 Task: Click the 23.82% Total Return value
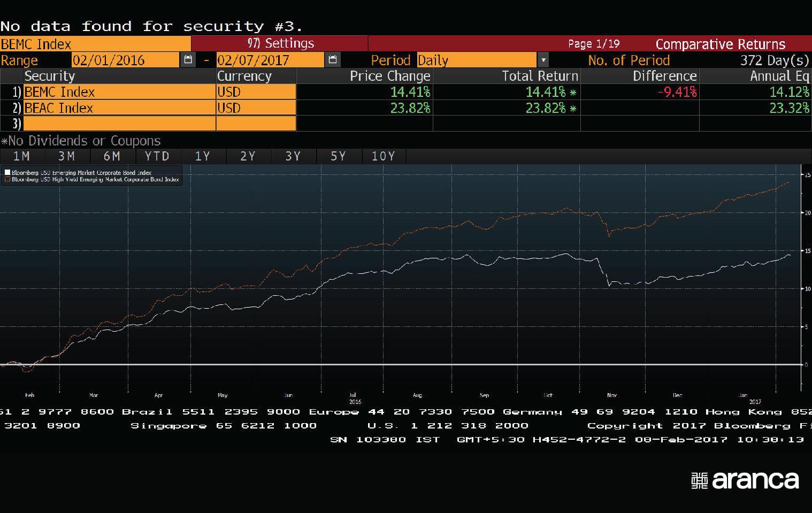point(546,108)
